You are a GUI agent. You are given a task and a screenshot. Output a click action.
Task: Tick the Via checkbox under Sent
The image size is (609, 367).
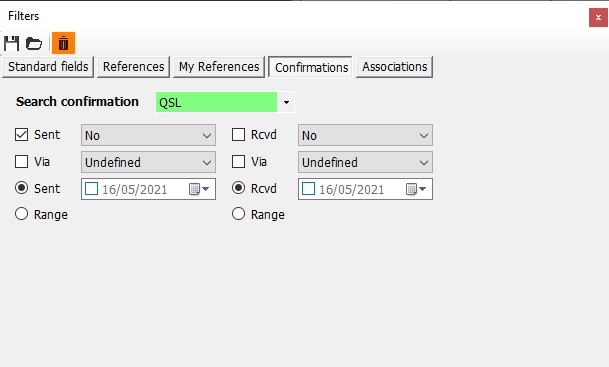pyautogui.click(x=21, y=162)
